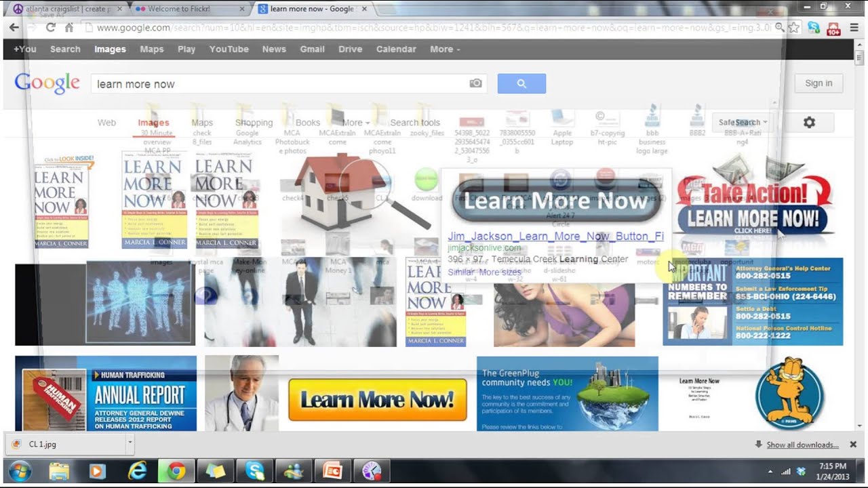Expand the More menu under search box
Screen dimensions: 868x488
356,123
